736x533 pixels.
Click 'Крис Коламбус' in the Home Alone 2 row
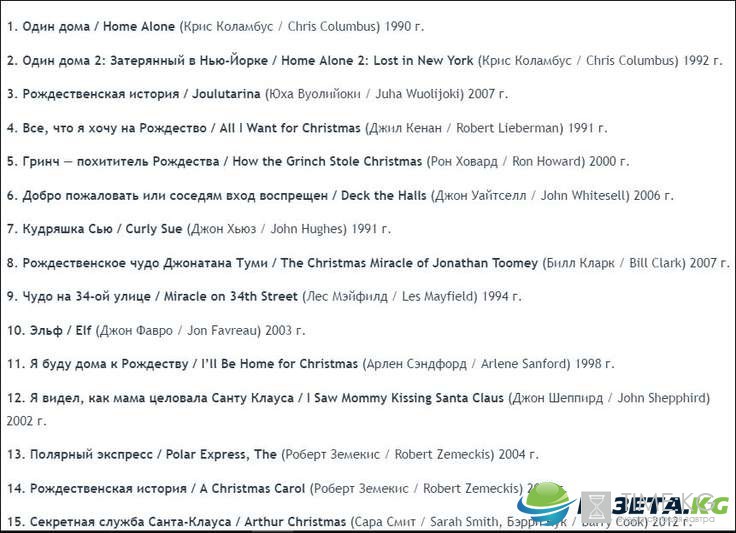coord(527,61)
